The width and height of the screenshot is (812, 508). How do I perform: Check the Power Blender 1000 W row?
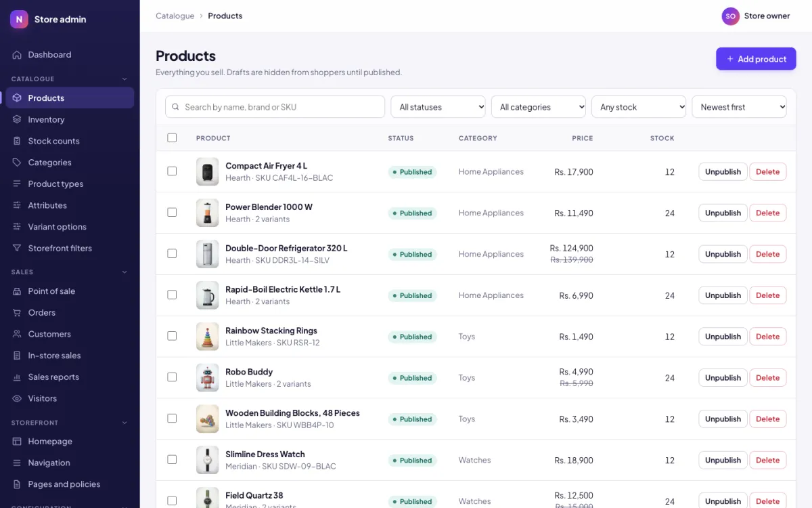coord(172,213)
